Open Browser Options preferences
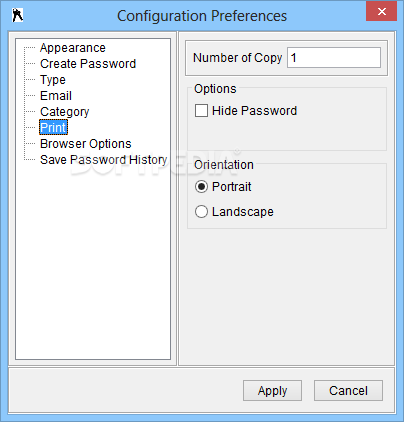This screenshot has width=404, height=422. [86, 144]
